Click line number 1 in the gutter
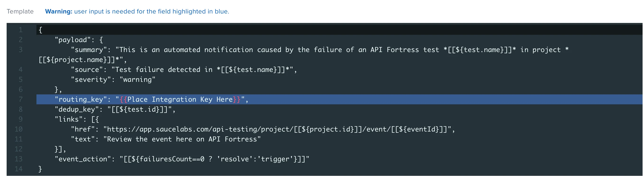 pos(21,30)
